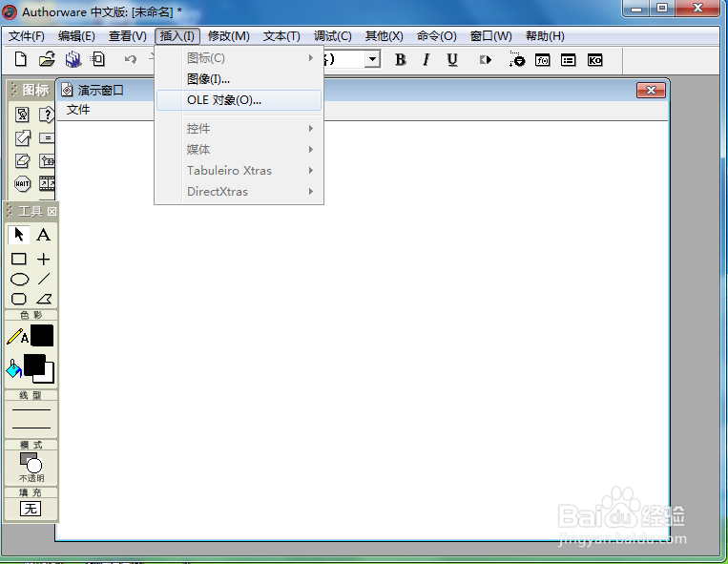Image resolution: width=728 pixels, height=564 pixels.
Task: Click the Import toolbar icon
Action: coord(98,59)
